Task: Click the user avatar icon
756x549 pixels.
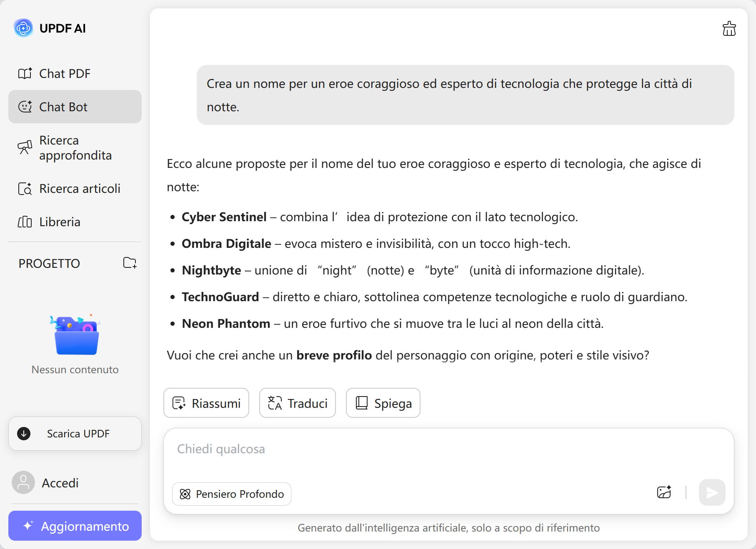Action: pyautogui.click(x=23, y=482)
